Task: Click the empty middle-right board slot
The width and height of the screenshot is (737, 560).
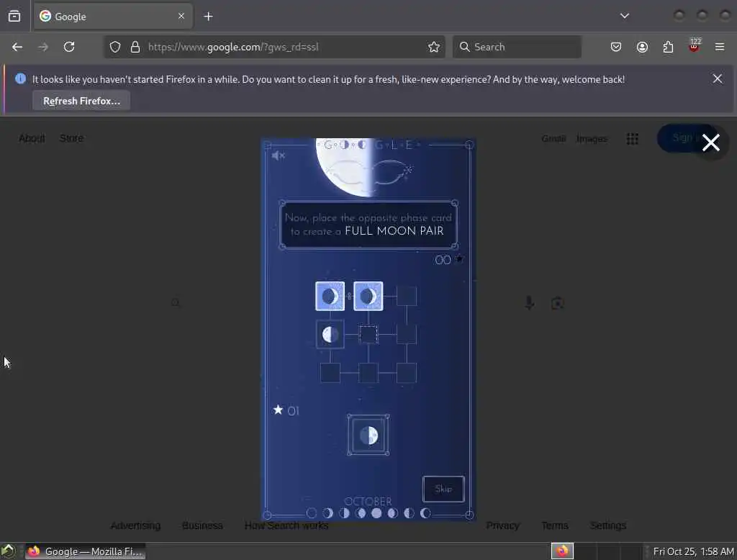Action: 407,334
